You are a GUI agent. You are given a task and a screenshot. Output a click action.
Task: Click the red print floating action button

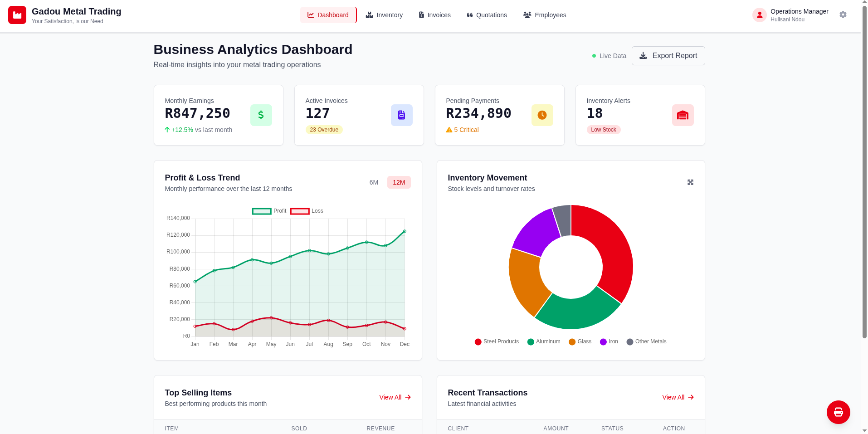coord(838,412)
